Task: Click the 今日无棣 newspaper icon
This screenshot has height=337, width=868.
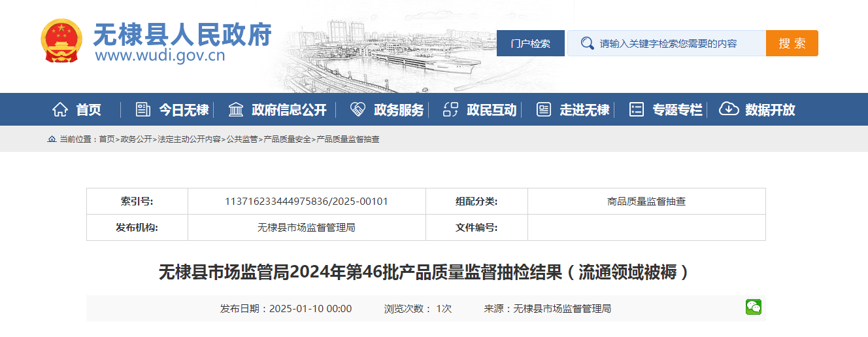Action: [142, 110]
